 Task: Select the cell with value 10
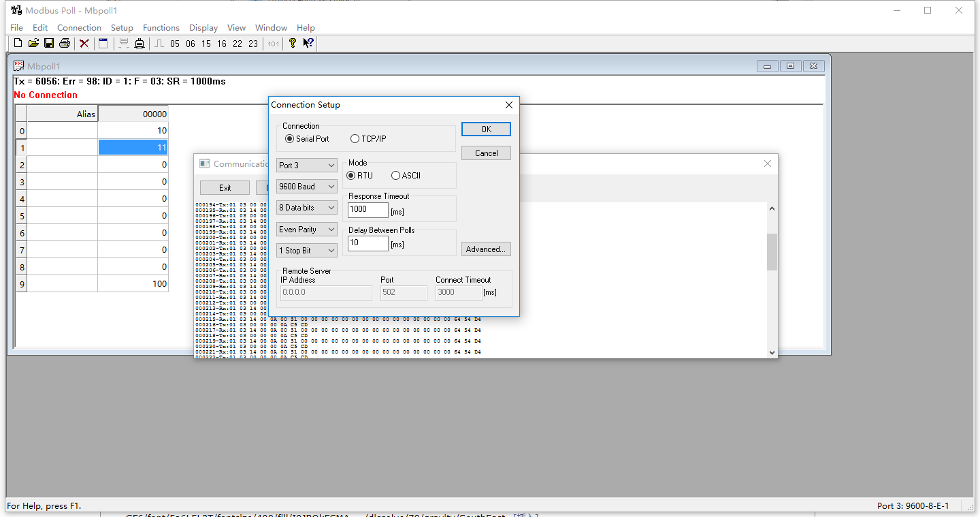pos(133,131)
